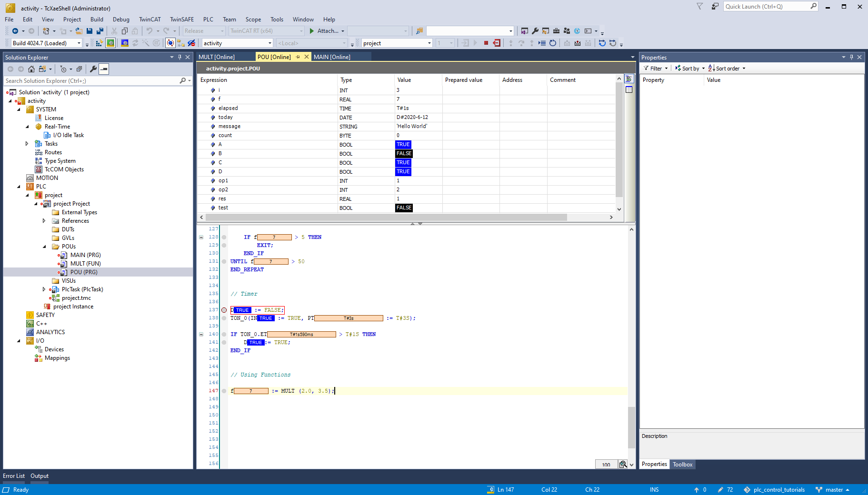This screenshot has height=495, width=868.
Task: Click the Restart TwinCAT Run Mode icon
Action: click(x=110, y=43)
